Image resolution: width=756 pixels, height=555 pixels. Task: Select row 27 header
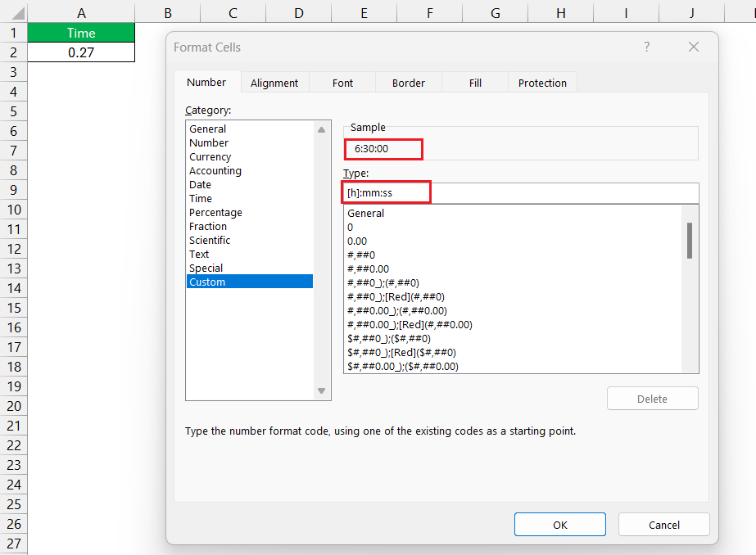[13, 544]
